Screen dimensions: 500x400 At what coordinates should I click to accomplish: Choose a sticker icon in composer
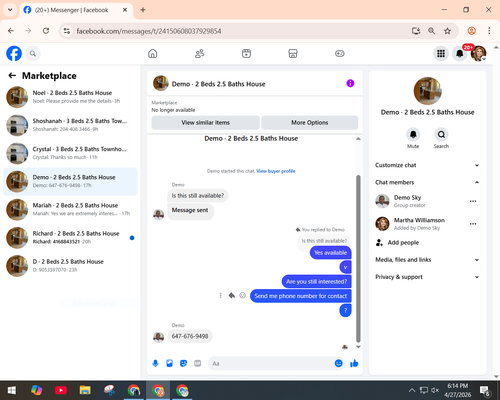tap(183, 363)
